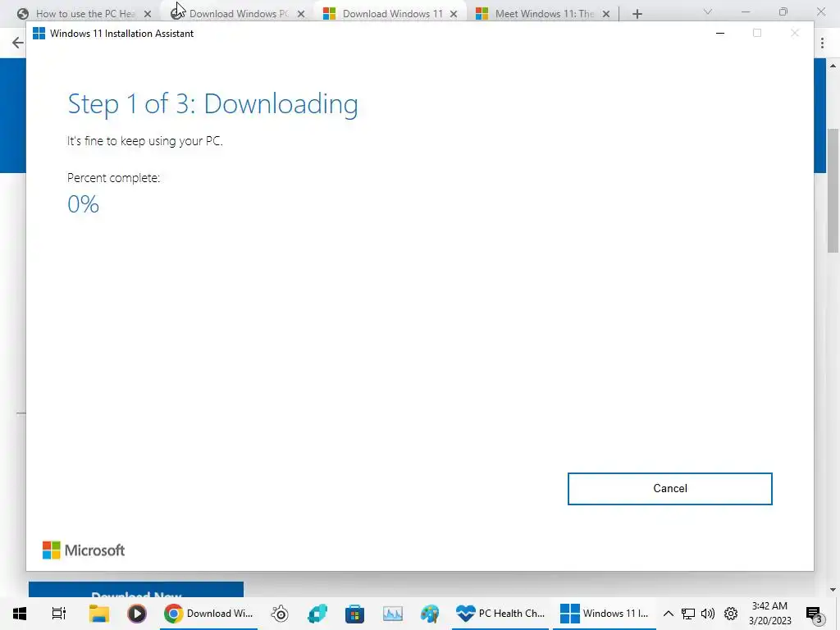Open the notification center icon

814,614
